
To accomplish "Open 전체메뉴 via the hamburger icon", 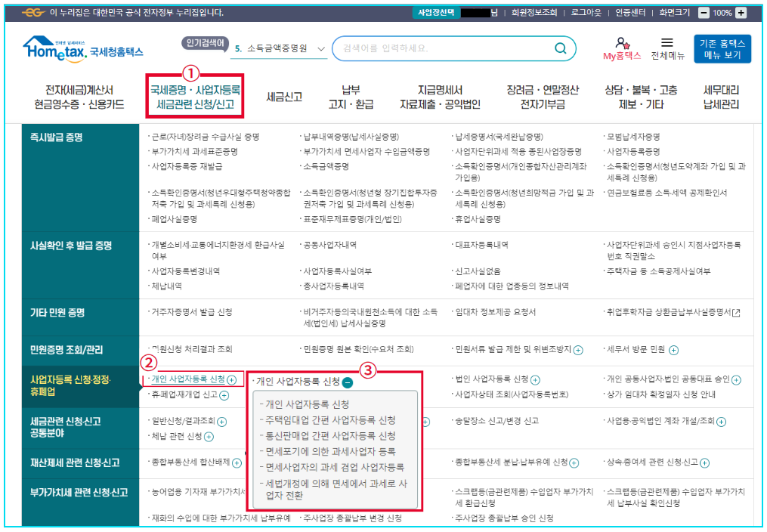I will [x=669, y=44].
